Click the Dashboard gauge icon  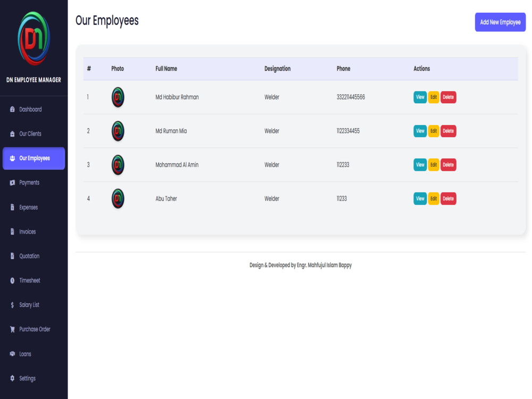click(12, 109)
